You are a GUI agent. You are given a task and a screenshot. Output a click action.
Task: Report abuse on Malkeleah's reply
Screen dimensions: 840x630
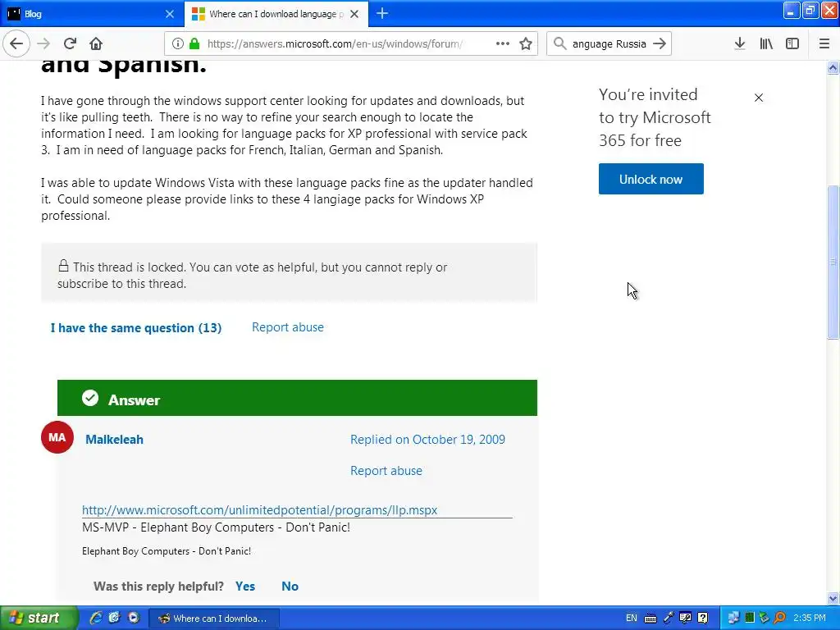tap(386, 470)
